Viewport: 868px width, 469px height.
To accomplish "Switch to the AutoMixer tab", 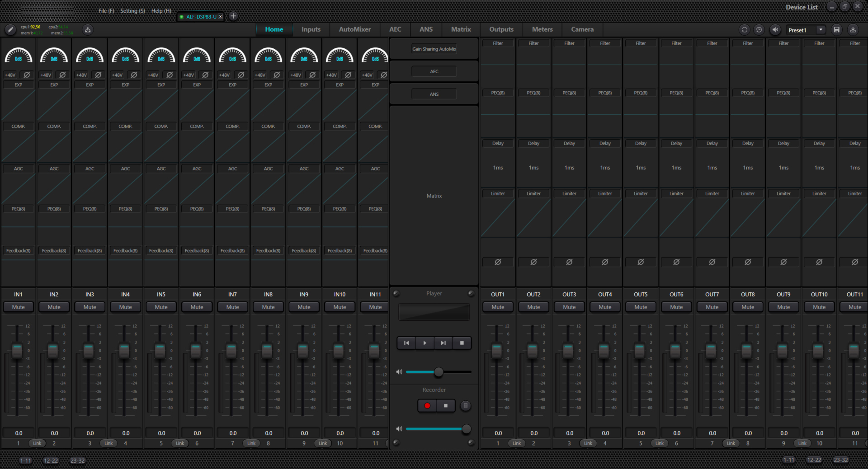I will (x=355, y=29).
